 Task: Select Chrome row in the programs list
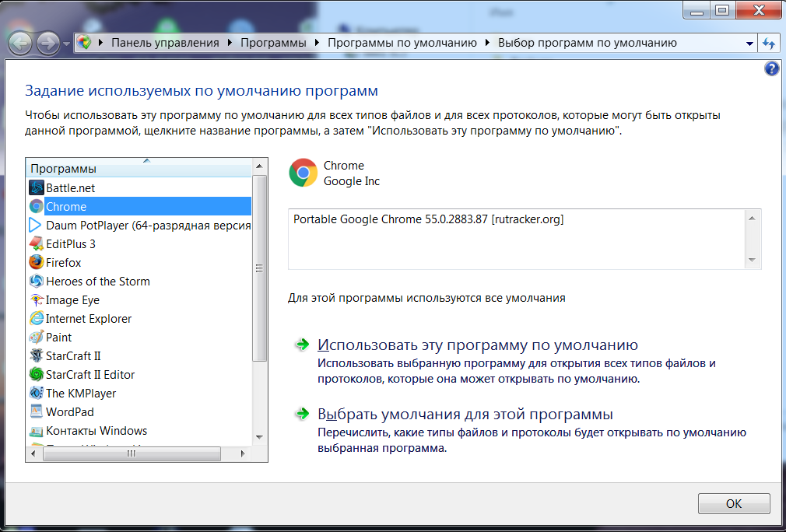[x=139, y=206]
